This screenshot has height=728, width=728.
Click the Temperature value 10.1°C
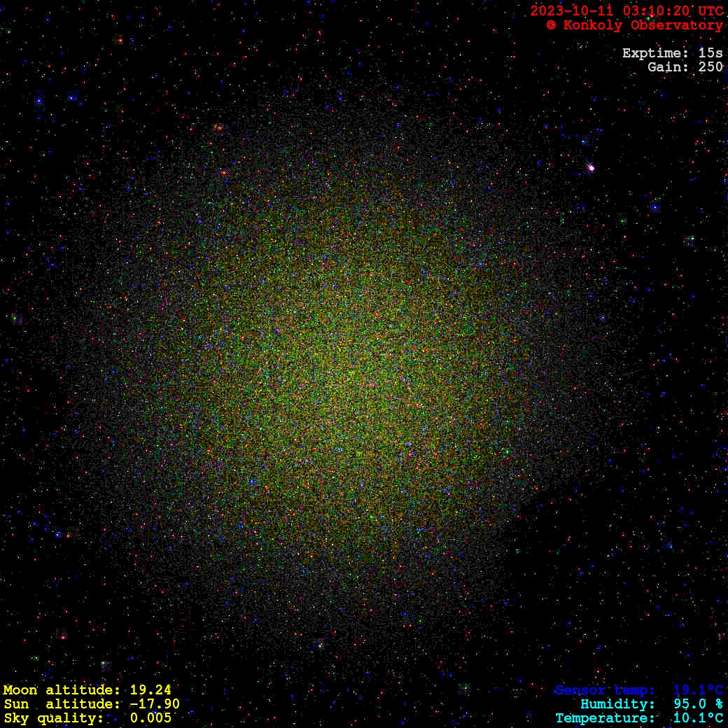coord(698,718)
